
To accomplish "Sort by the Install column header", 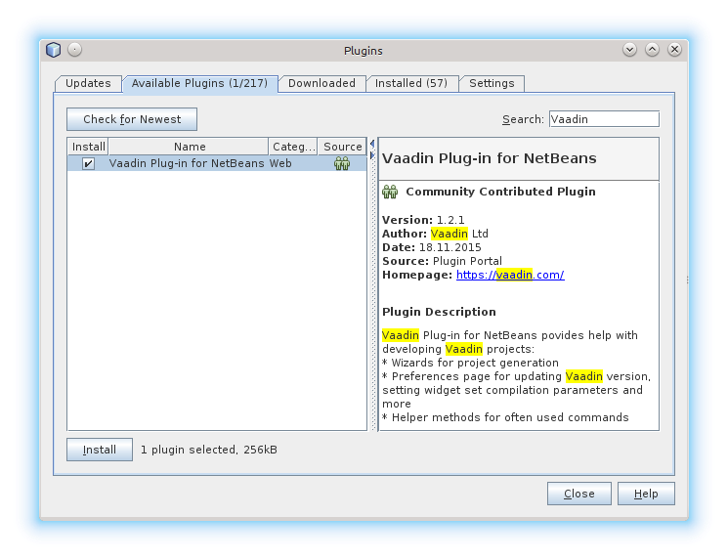I will point(88,147).
